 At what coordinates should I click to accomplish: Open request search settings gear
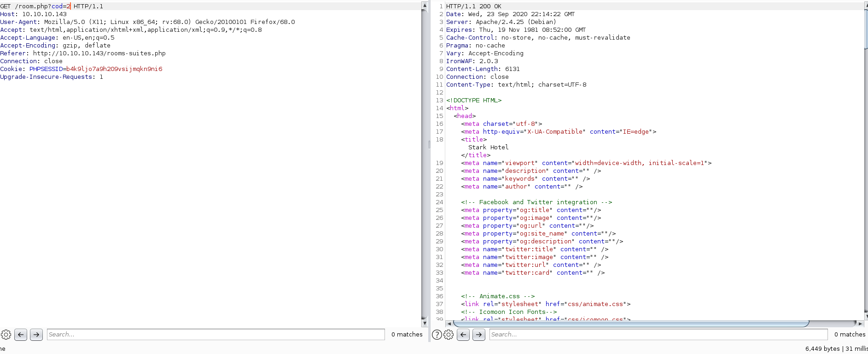pos(6,335)
